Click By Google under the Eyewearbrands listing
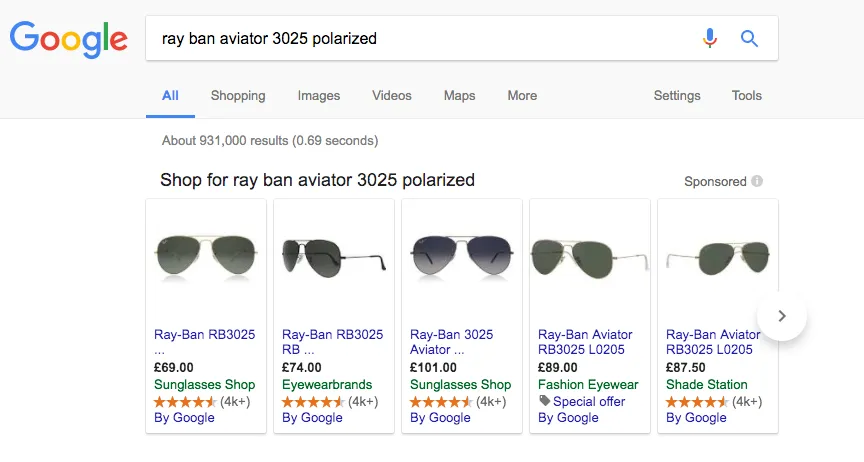The width and height of the screenshot is (864, 462). click(x=312, y=417)
